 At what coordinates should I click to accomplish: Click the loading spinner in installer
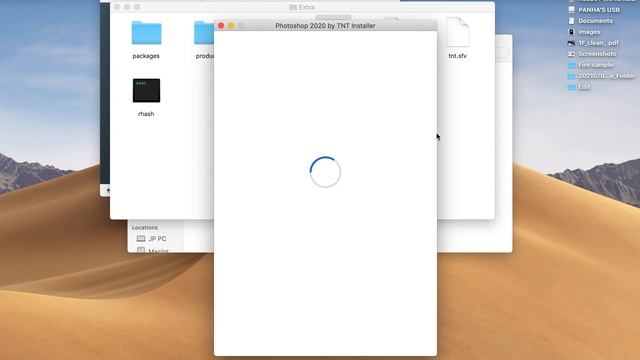click(x=325, y=172)
